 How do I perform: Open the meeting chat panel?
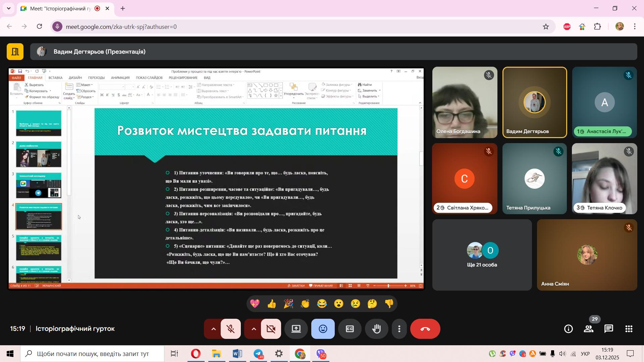coord(608,329)
